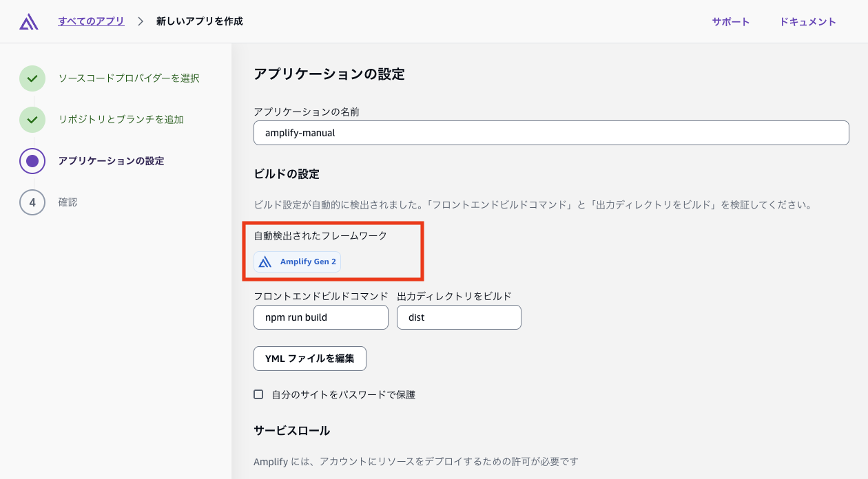Click the Amplify icon inside framework badge

[x=265, y=262]
